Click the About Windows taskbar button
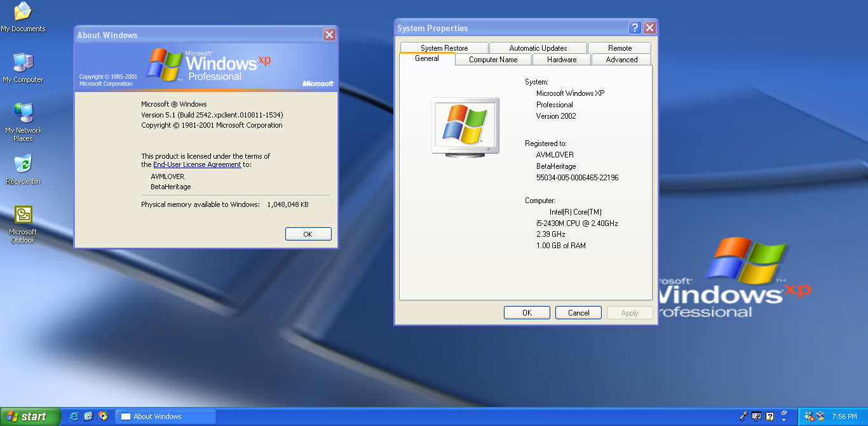 [166, 416]
